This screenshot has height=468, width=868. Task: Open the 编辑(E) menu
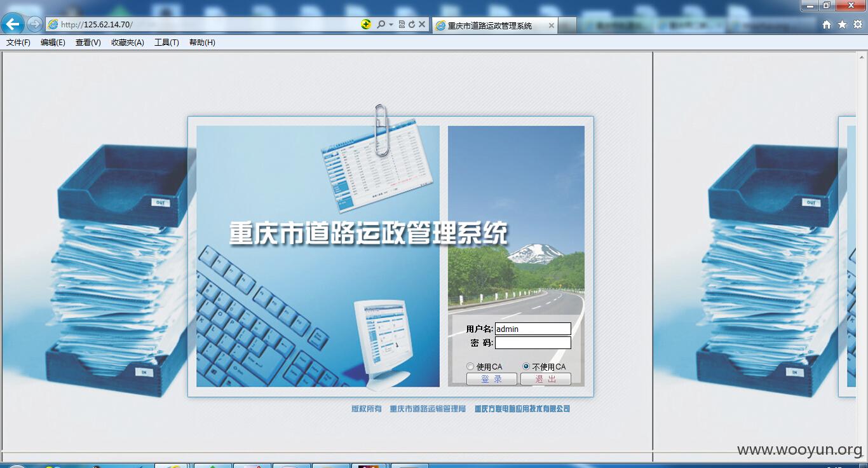[x=53, y=43]
